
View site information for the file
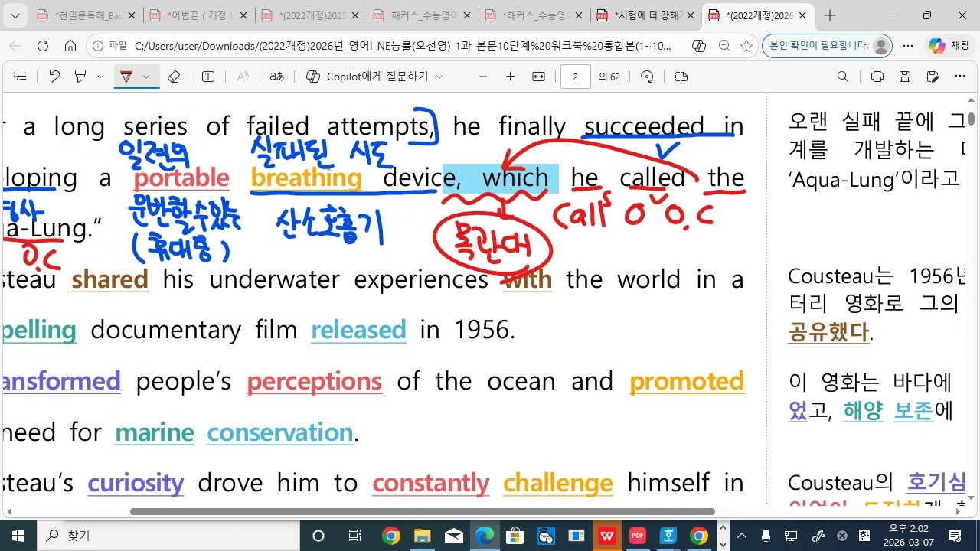click(x=109, y=46)
